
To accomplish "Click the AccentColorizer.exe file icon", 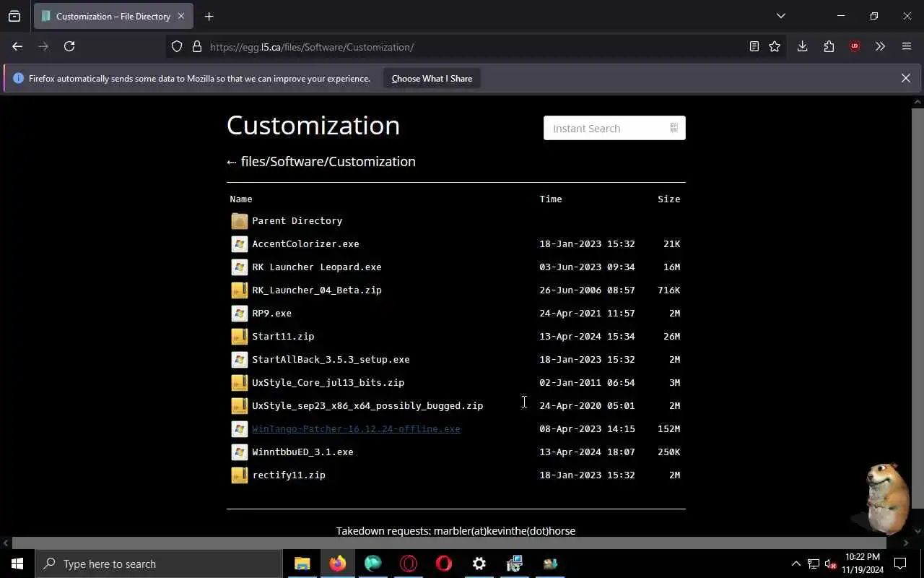I will [240, 243].
